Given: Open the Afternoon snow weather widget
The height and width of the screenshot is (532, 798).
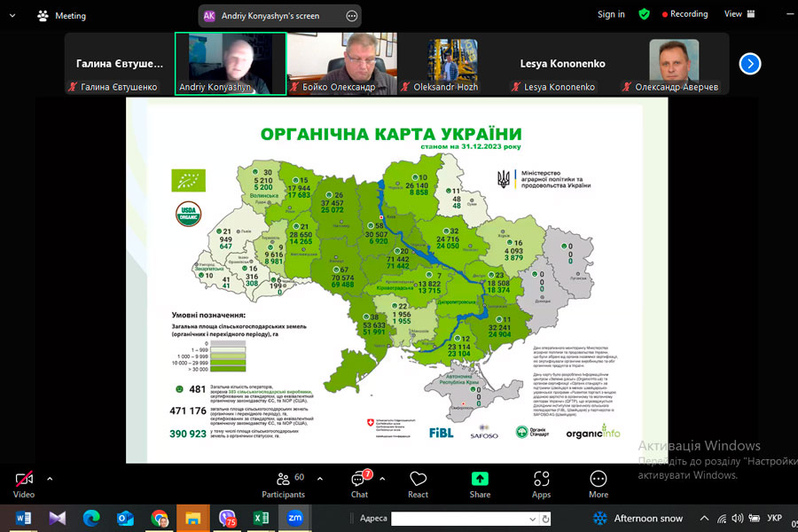Looking at the screenshot, I should (638, 518).
